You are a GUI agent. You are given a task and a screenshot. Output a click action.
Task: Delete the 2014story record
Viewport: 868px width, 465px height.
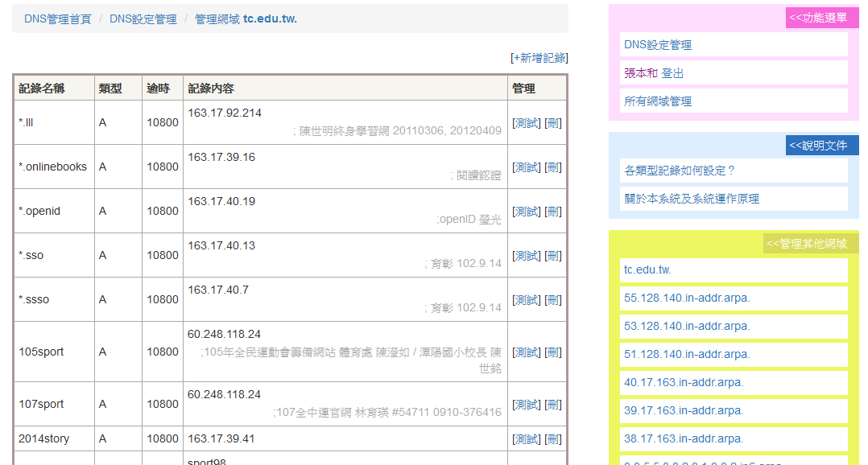tap(553, 439)
